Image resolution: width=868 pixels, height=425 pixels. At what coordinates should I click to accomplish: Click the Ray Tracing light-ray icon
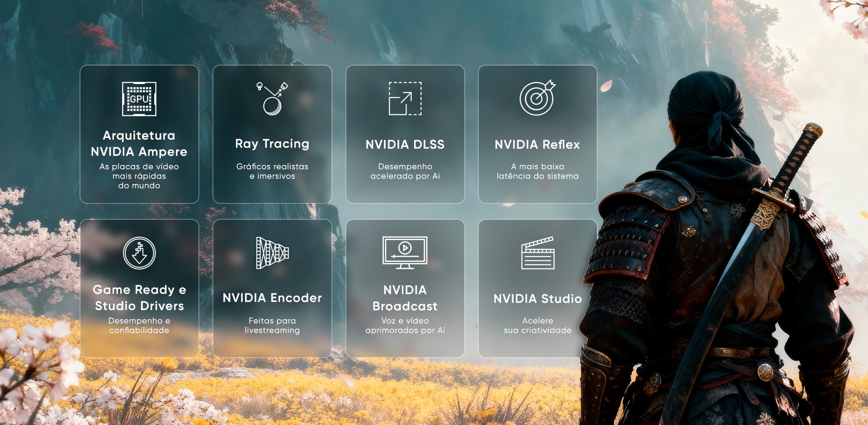272,99
